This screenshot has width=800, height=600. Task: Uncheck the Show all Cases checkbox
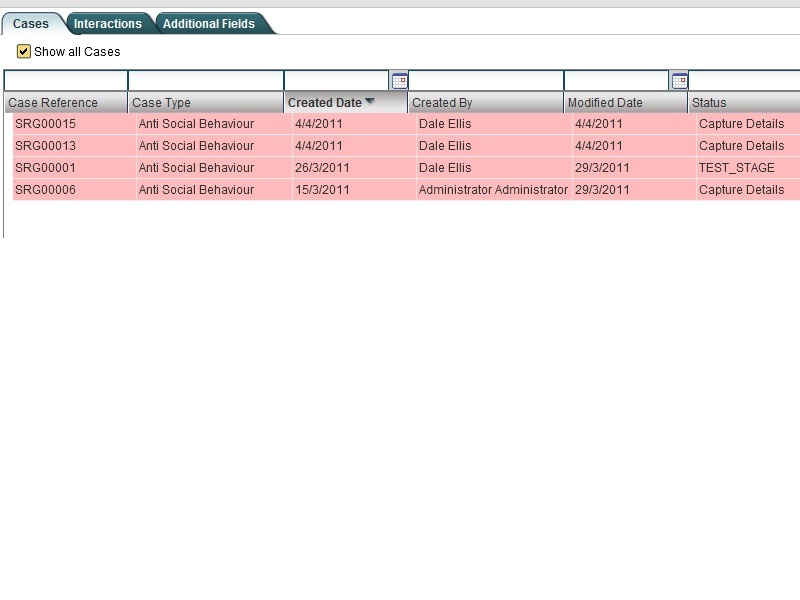click(24, 52)
